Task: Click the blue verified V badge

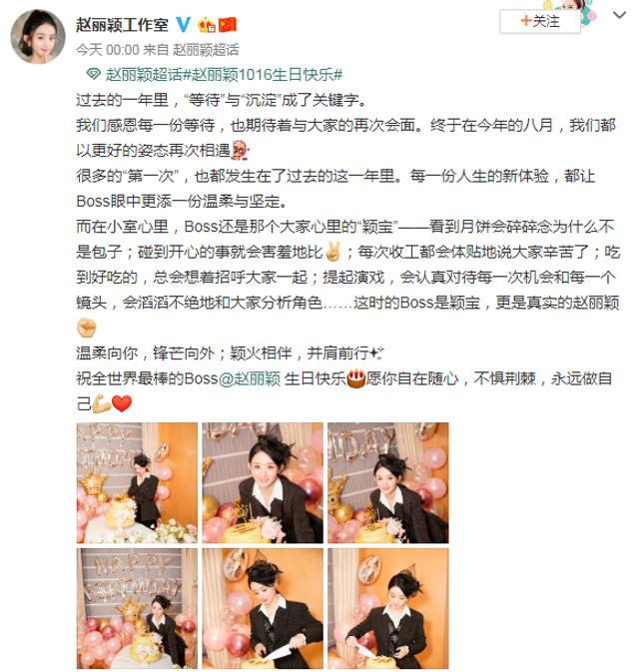Action: click(x=184, y=24)
